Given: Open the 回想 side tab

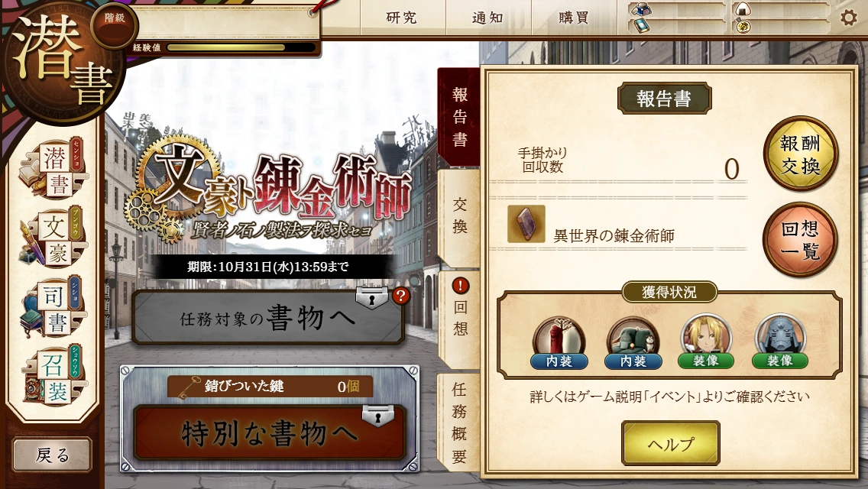Looking at the screenshot, I should [x=459, y=317].
